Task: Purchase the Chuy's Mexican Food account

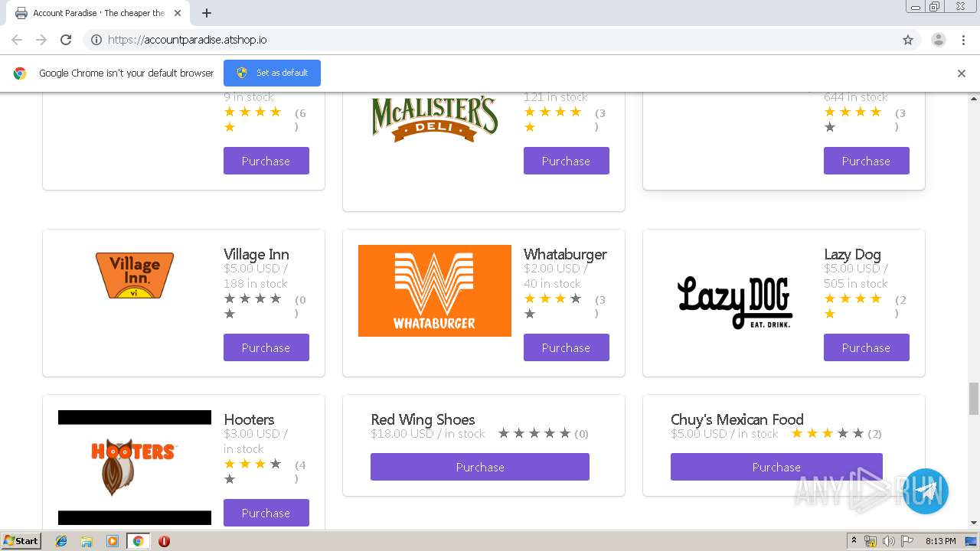Action: (x=776, y=467)
